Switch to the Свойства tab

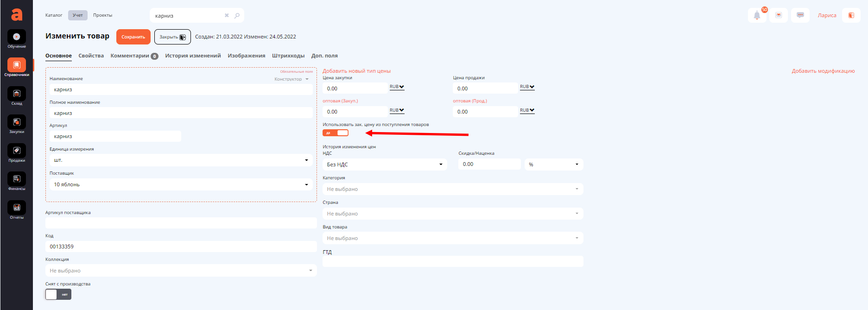pyautogui.click(x=91, y=56)
